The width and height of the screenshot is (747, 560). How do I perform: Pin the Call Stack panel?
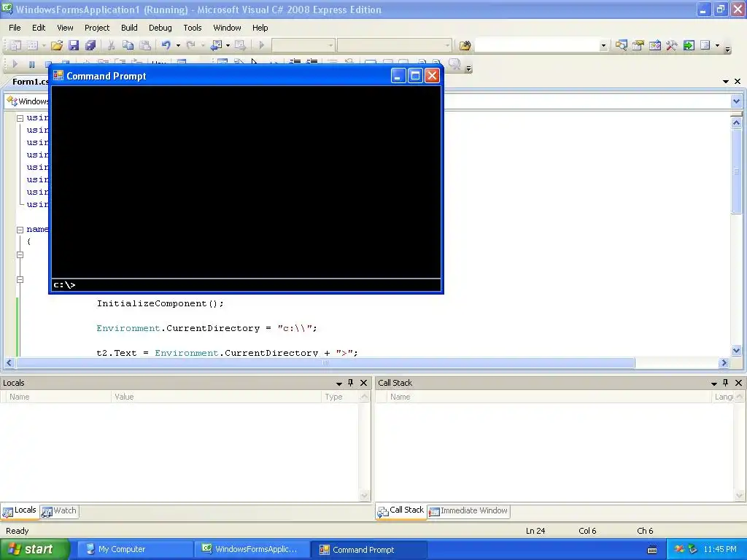pyautogui.click(x=726, y=382)
